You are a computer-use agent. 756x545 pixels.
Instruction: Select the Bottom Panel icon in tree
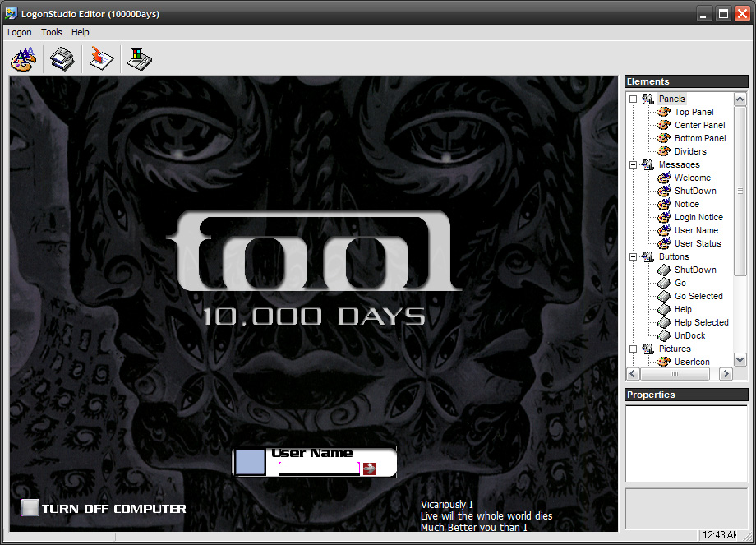[664, 138]
